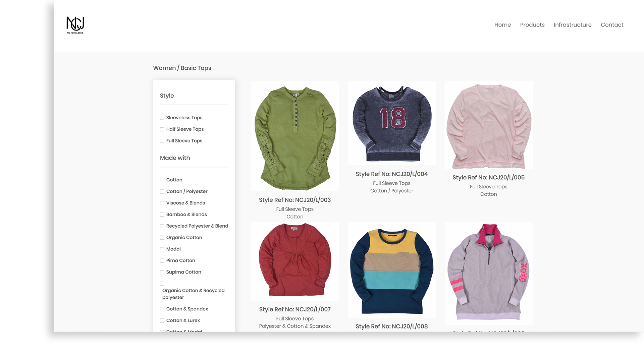Open the navy number 18 sweatshirt image
The width and height of the screenshot is (644, 362).
pos(391,123)
